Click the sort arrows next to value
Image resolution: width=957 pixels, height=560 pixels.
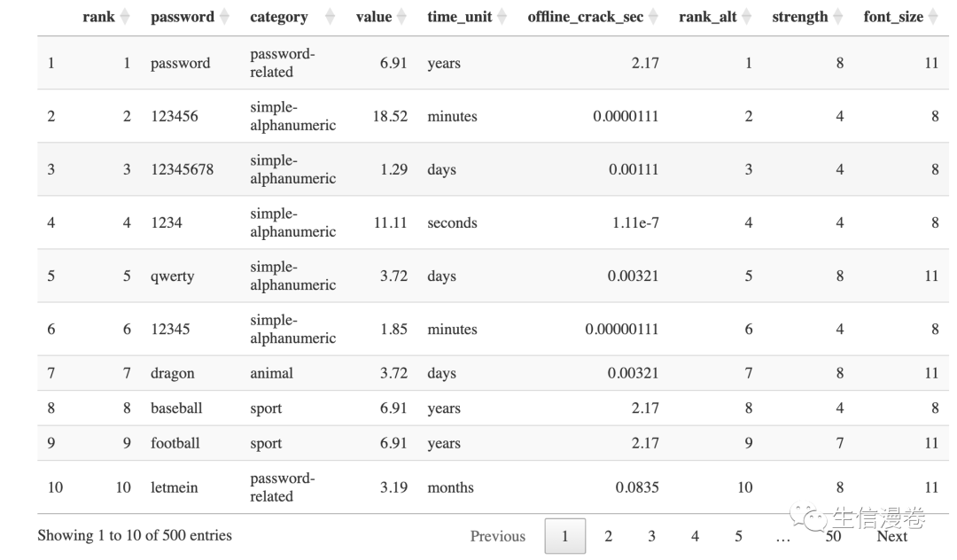(401, 17)
